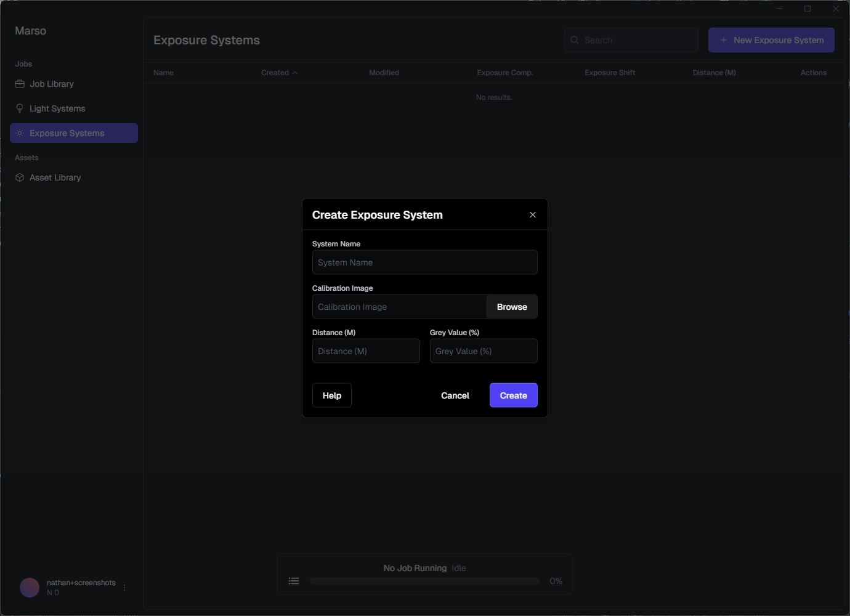Image resolution: width=850 pixels, height=616 pixels.
Task: Browse for a calibration image
Action: [x=512, y=307]
